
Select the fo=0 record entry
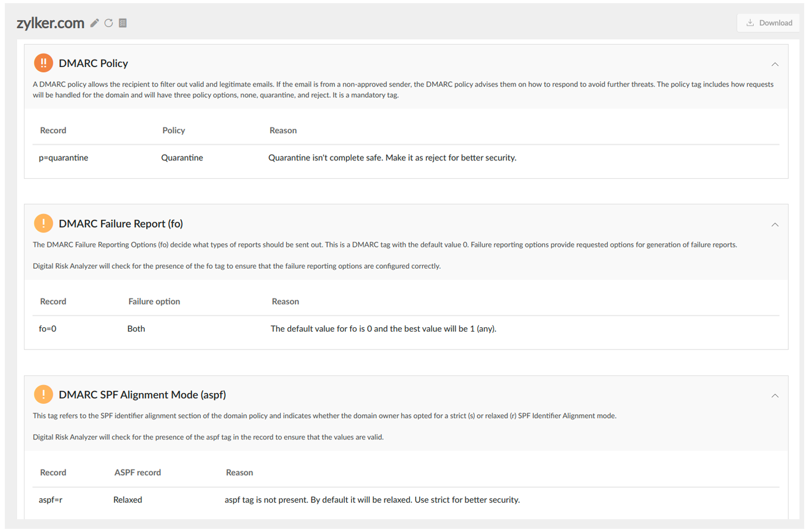tap(47, 329)
